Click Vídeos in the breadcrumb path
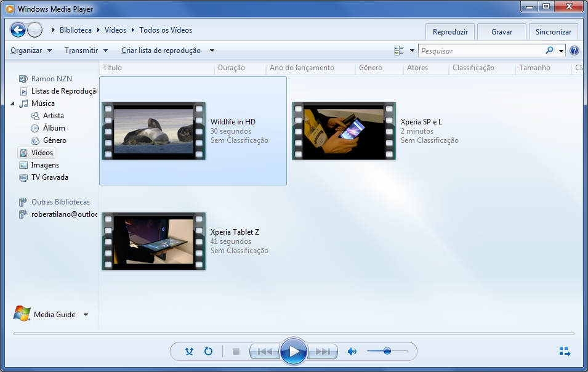 pos(115,30)
